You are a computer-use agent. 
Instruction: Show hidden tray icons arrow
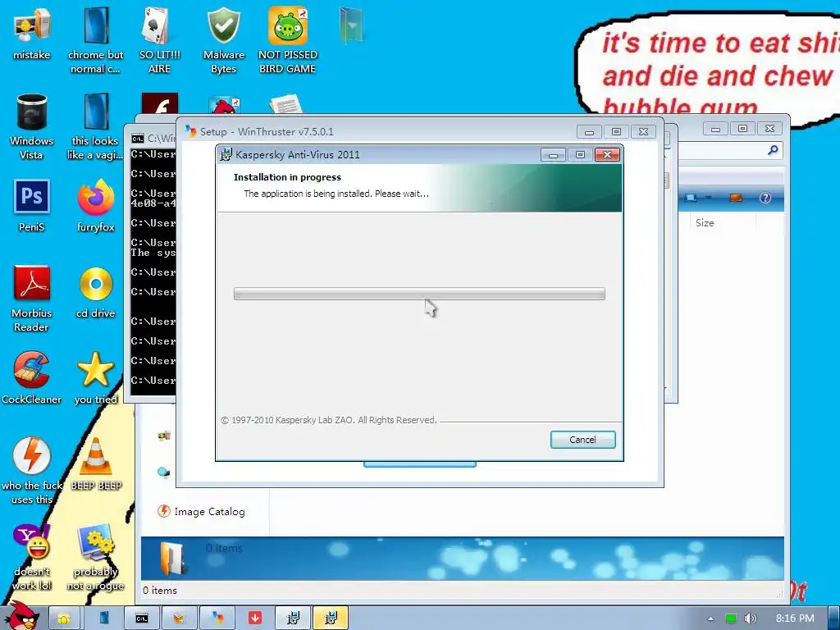[x=711, y=619]
